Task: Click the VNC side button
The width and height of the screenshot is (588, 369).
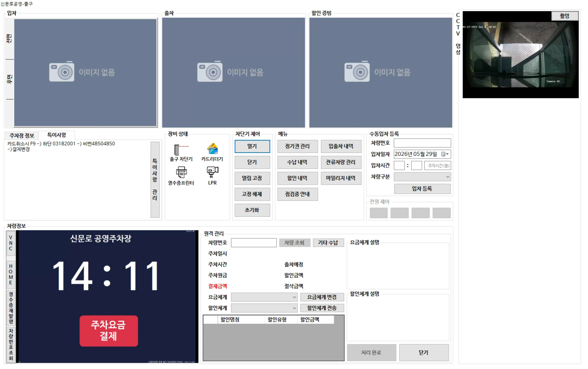Action: [11, 243]
